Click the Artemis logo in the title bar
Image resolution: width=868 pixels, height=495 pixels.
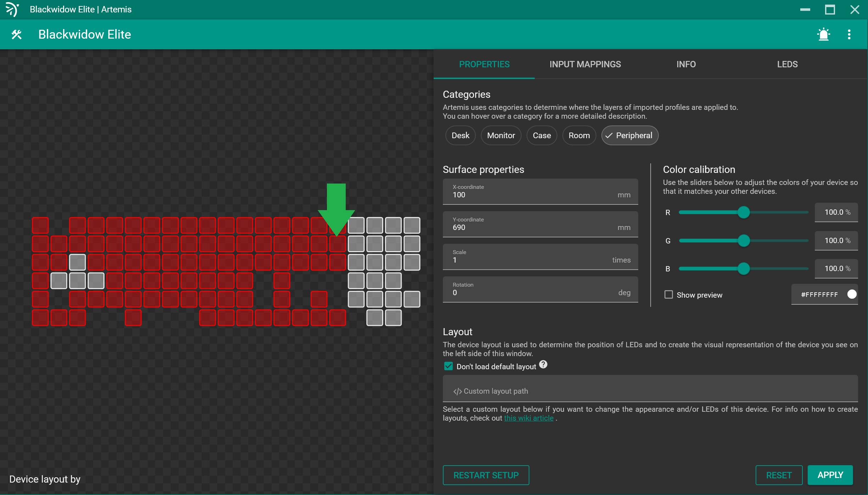pyautogui.click(x=12, y=9)
